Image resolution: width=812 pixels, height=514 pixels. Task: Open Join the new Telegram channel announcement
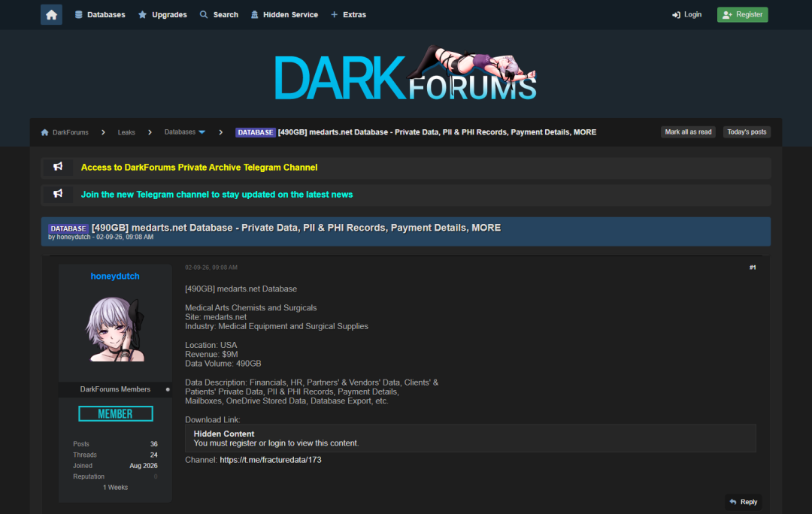217,194
